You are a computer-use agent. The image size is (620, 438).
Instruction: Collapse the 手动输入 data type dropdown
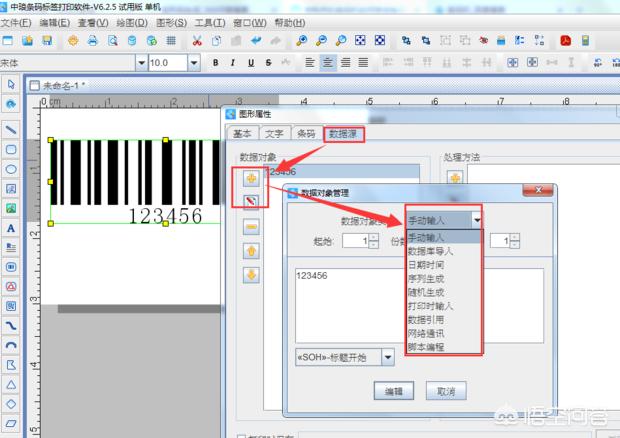(x=477, y=220)
